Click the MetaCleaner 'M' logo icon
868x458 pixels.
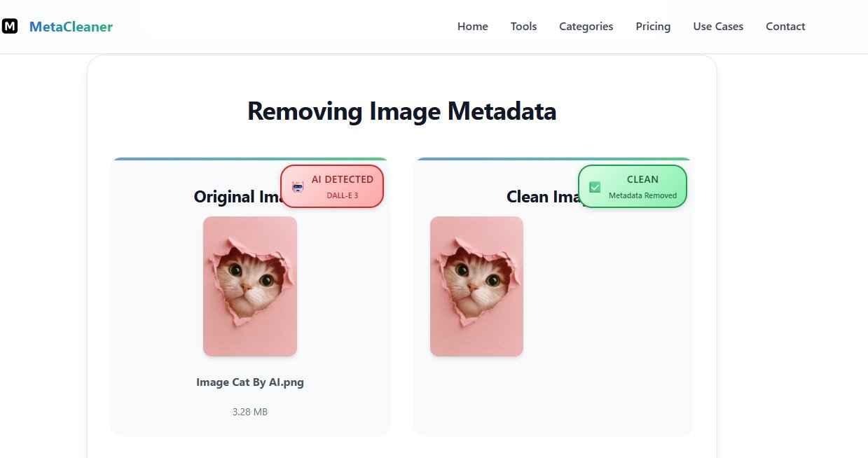(10, 26)
